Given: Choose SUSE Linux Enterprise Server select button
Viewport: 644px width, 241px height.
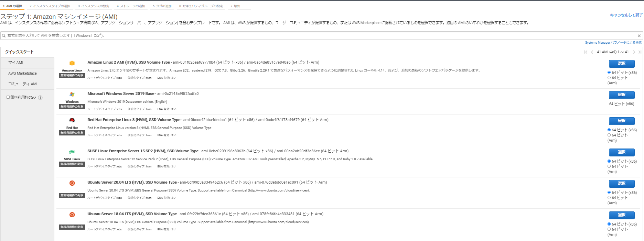Looking at the screenshot, I should [622, 152].
